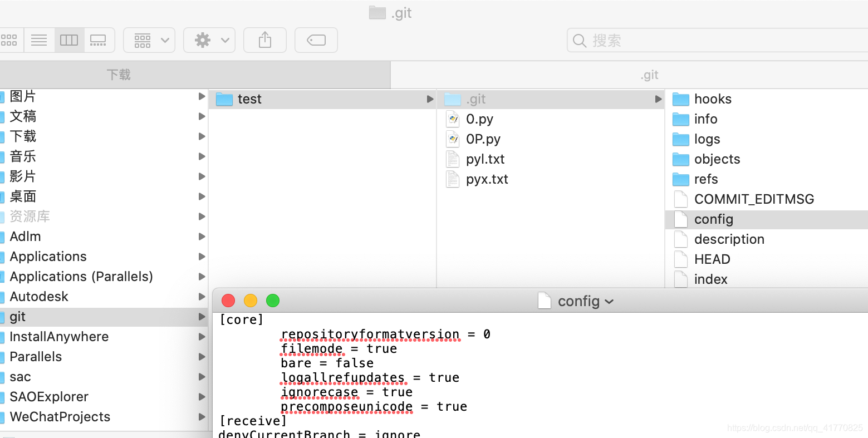This screenshot has height=438, width=868.
Task: Select the OP.py Python file icon
Action: click(453, 139)
